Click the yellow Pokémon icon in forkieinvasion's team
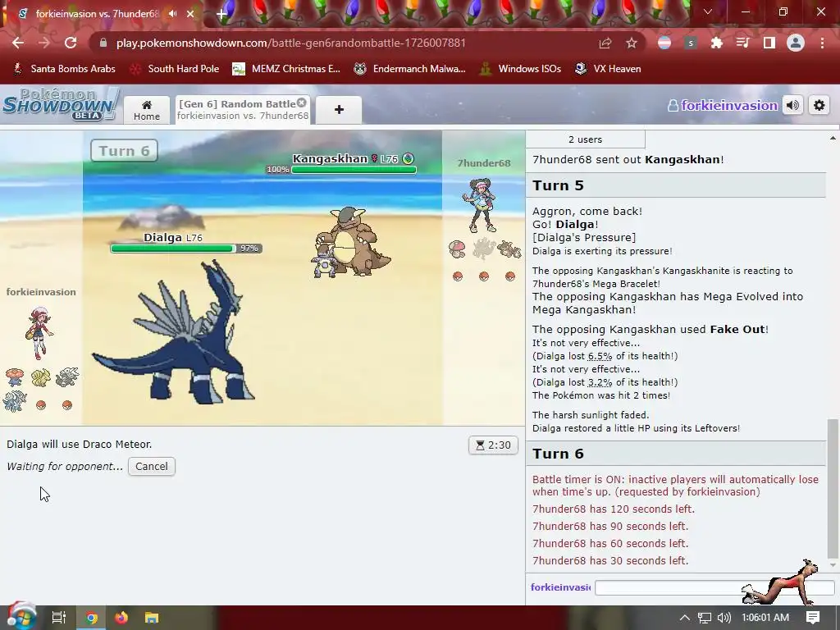 pos(41,377)
